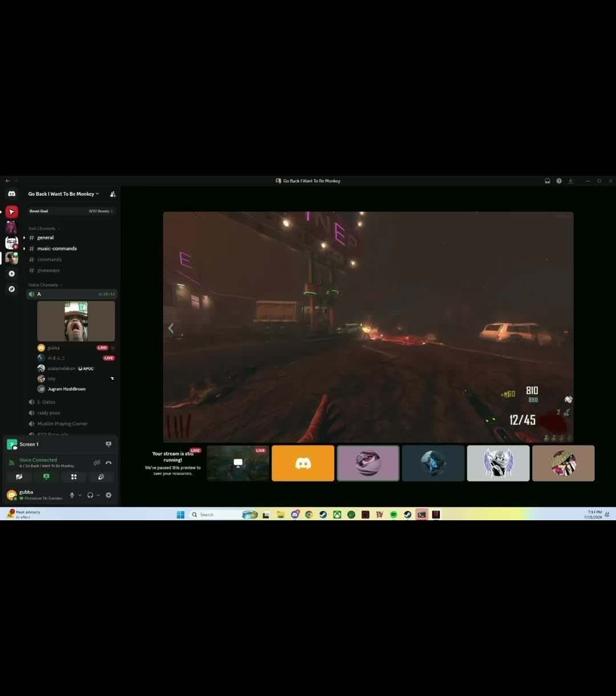Click the download icon in title bar
Image resolution: width=616 pixels, height=696 pixels.
click(x=570, y=181)
